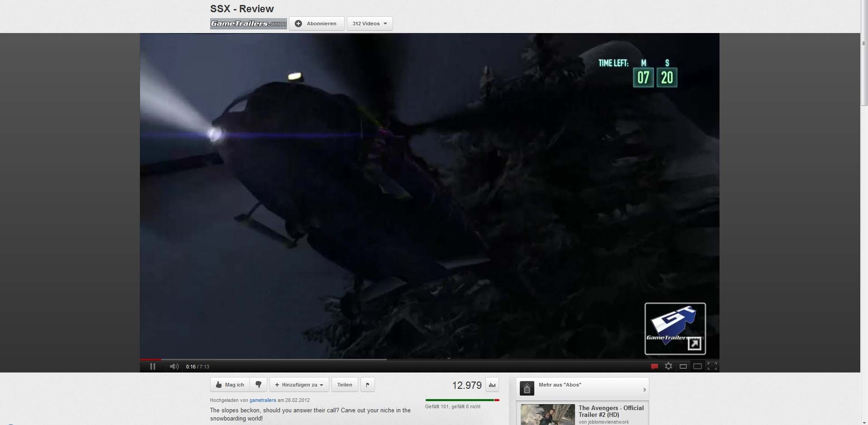The height and width of the screenshot is (425, 868).
Task: Switch to the small player size
Action: (683, 367)
